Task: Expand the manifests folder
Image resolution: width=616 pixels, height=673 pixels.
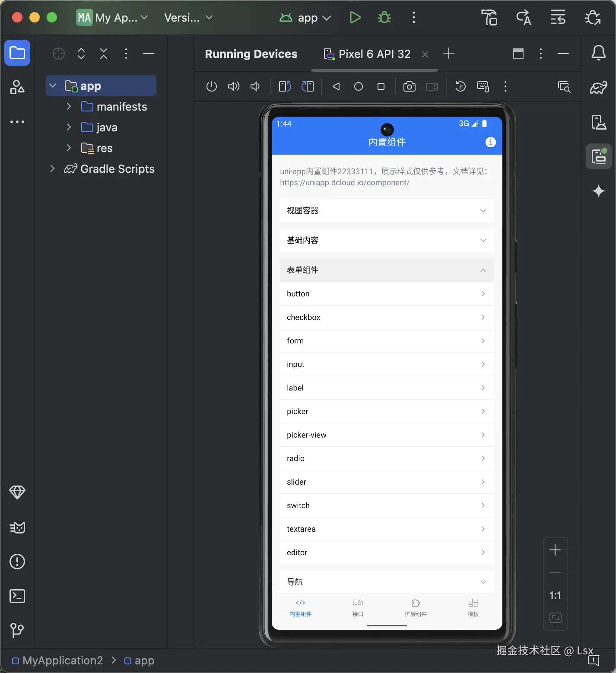Action: (x=68, y=106)
